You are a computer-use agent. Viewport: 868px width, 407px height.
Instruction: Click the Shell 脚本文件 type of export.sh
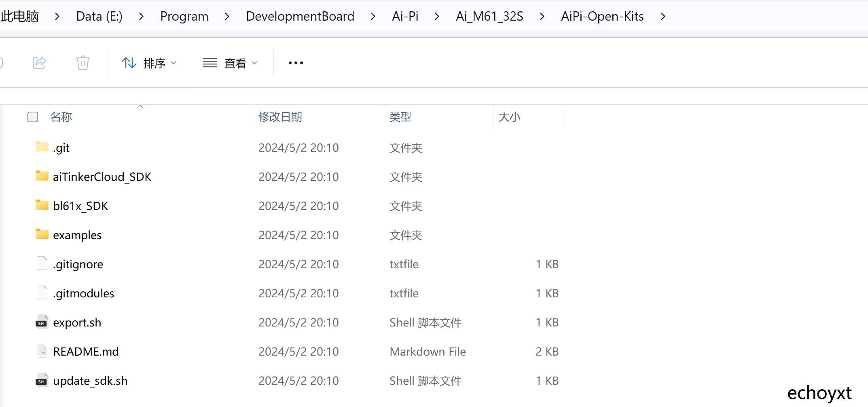(426, 322)
